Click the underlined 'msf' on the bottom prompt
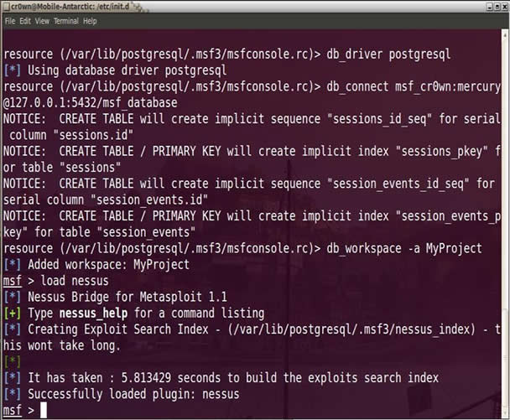The height and width of the screenshot is (420, 510). (x=13, y=411)
